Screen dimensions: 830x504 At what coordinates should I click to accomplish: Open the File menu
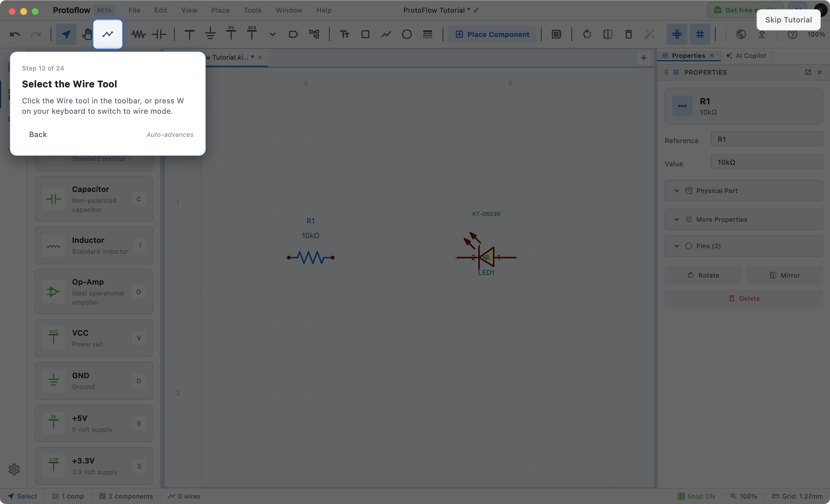point(134,10)
